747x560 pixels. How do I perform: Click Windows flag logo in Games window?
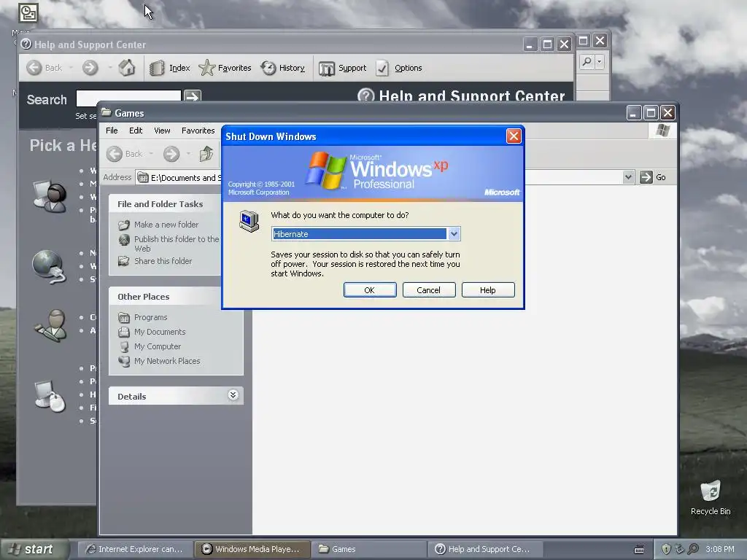point(662,131)
